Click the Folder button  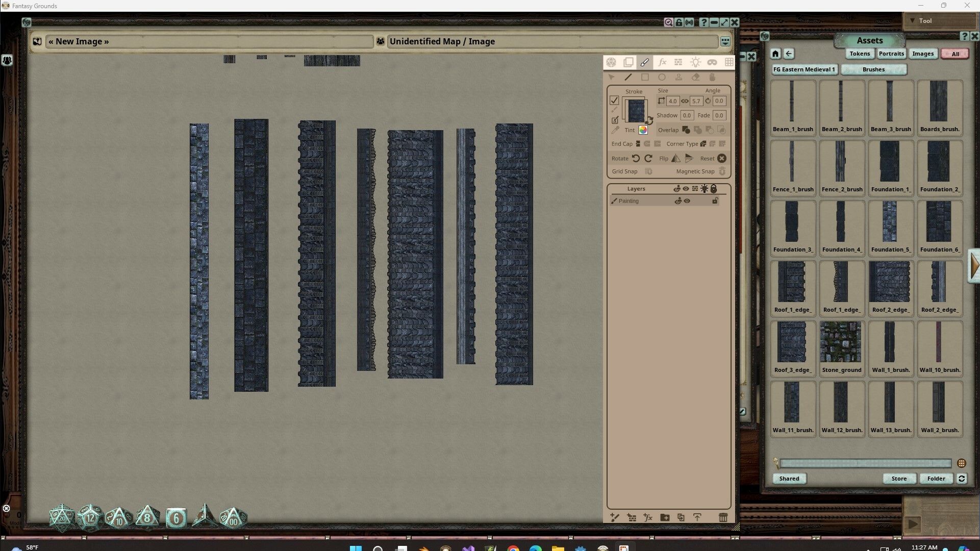click(936, 479)
